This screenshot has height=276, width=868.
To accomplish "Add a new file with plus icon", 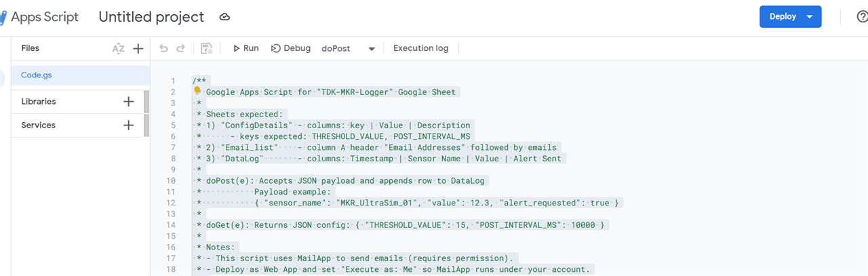I will point(138,48).
